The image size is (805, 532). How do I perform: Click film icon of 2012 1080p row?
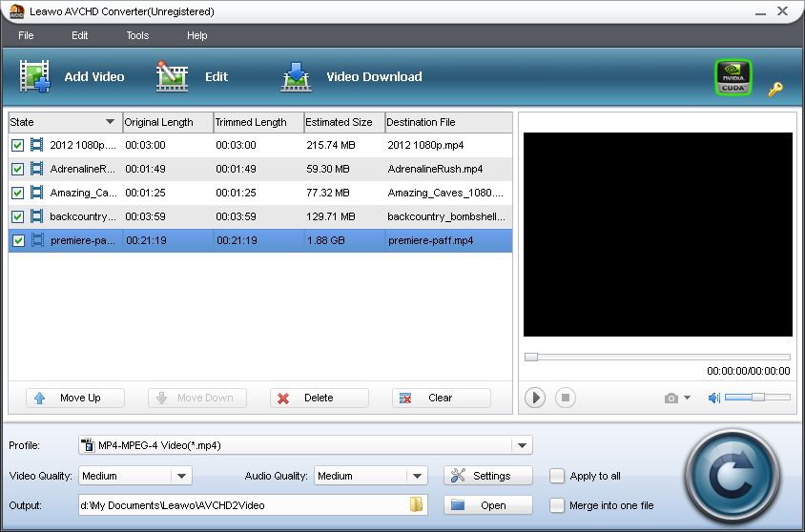tap(36, 145)
